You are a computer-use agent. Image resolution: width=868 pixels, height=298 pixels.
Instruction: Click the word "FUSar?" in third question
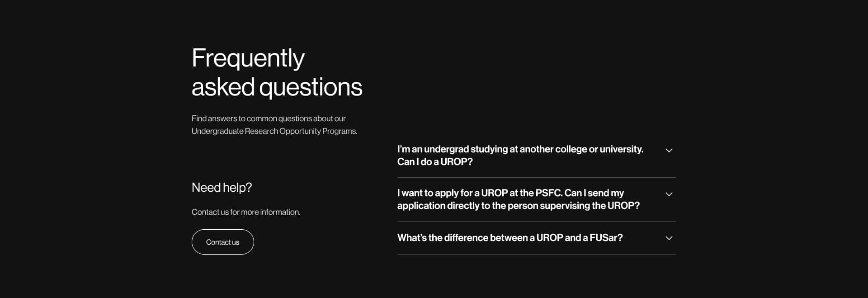606,238
